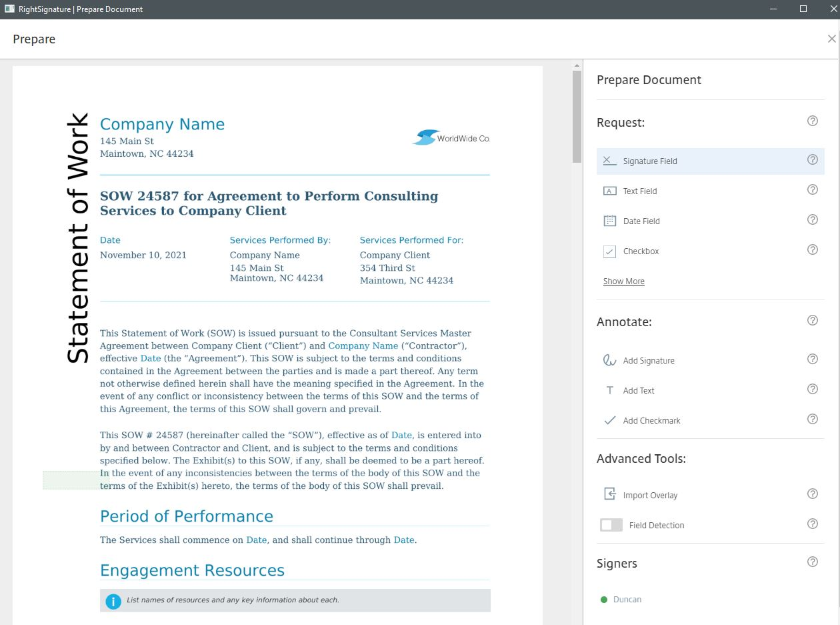Click the RightSignature icon in the title bar
The image size is (840, 625).
click(x=9, y=9)
